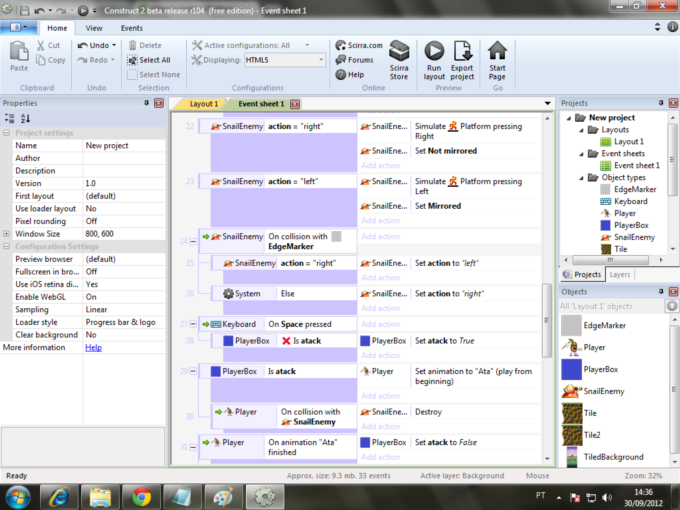
Task: Collapse event 24 with minus toggle
Action: click(193, 241)
